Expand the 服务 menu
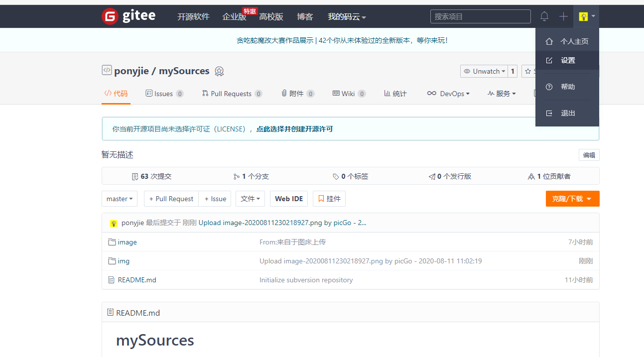 [502, 94]
